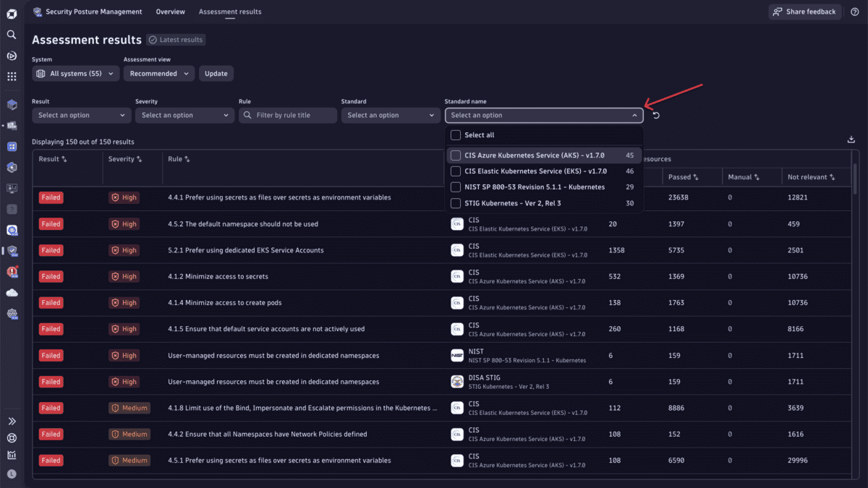The width and height of the screenshot is (868, 488).
Task: Click rule '5.2.1 Prefer using dedicated EKS Service Accounts'
Action: (x=246, y=250)
